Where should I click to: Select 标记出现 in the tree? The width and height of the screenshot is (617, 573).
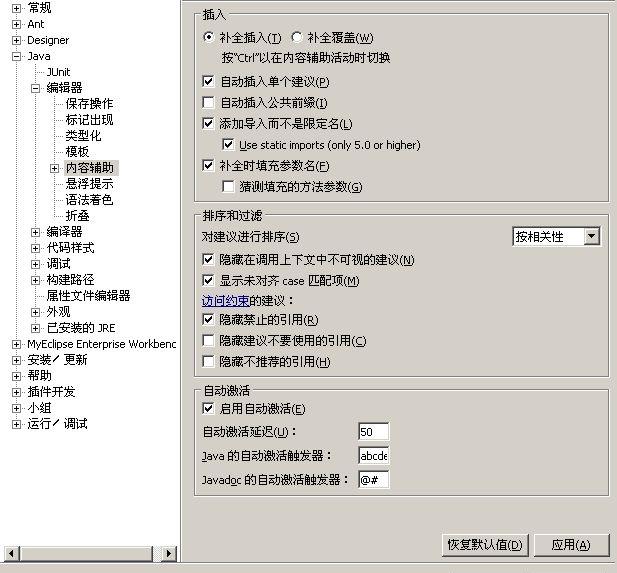pyautogui.click(x=89, y=120)
